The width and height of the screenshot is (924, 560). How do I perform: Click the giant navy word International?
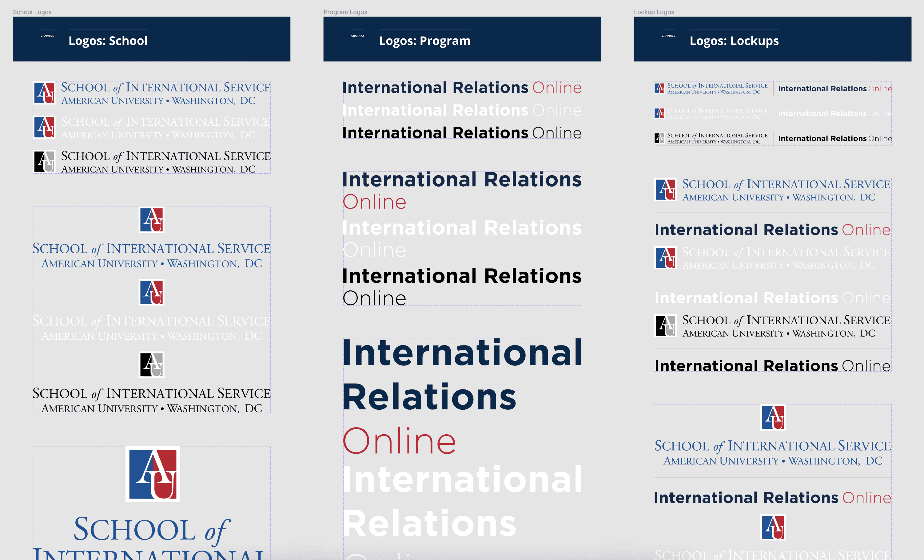pyautogui.click(x=462, y=353)
